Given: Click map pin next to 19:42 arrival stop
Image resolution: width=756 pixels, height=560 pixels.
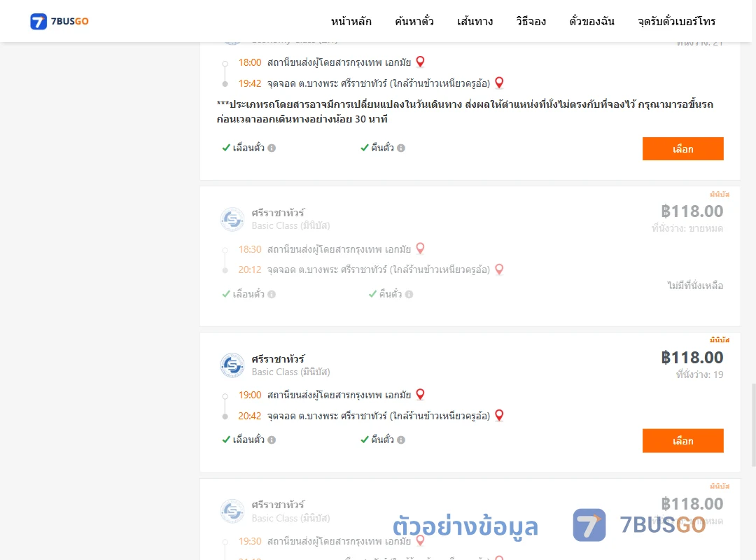Looking at the screenshot, I should click(500, 83).
